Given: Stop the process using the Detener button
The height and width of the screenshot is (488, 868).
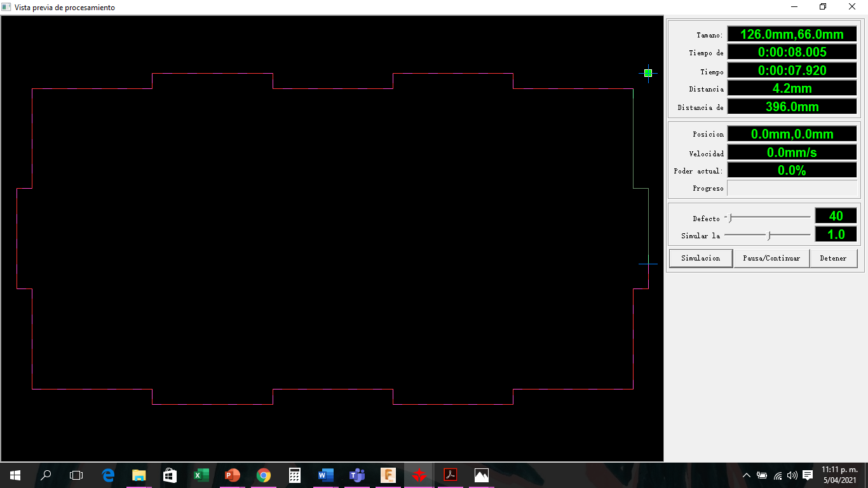Looking at the screenshot, I should [x=834, y=258].
